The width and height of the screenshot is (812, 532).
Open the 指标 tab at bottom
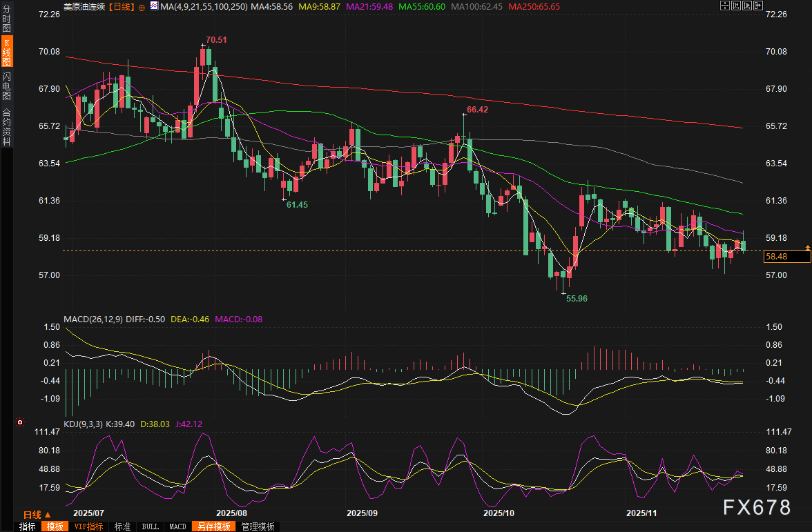click(x=28, y=526)
